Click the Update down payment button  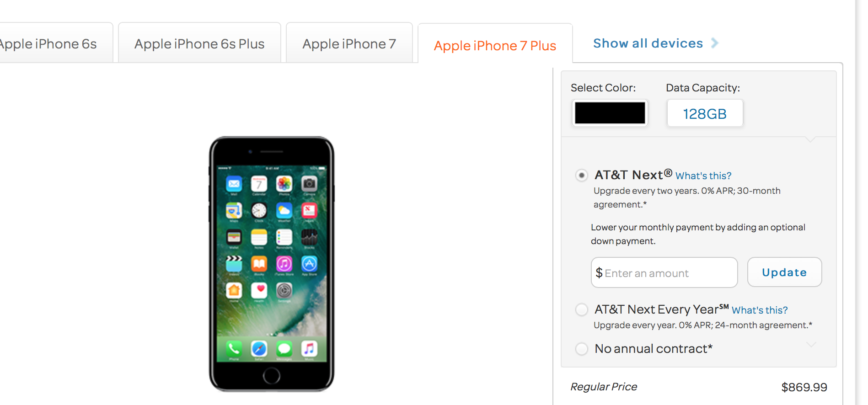(784, 272)
